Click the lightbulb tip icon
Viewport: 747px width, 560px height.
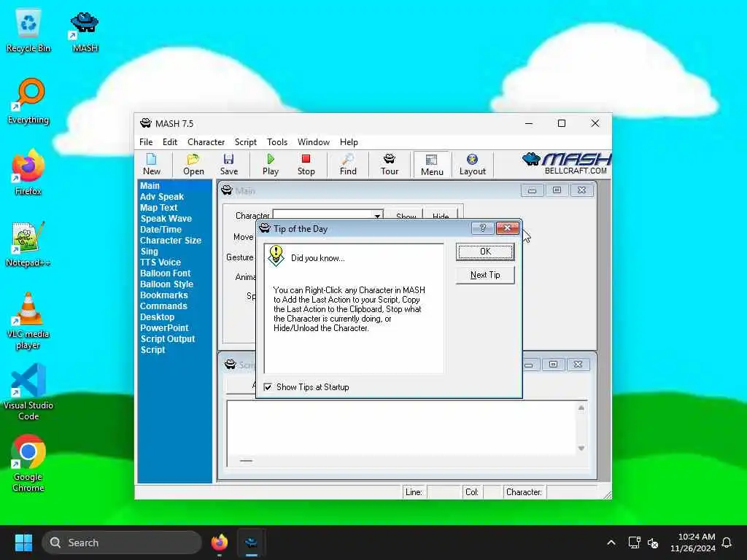click(276, 256)
